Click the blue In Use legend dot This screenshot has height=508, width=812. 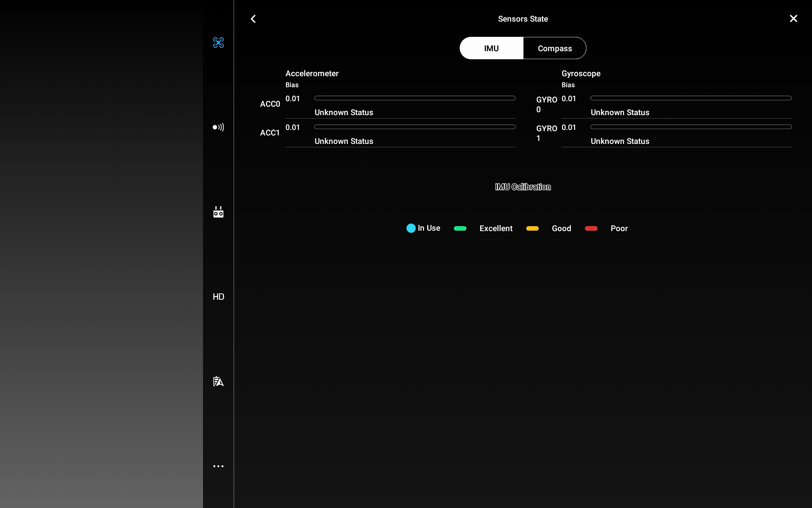411,228
